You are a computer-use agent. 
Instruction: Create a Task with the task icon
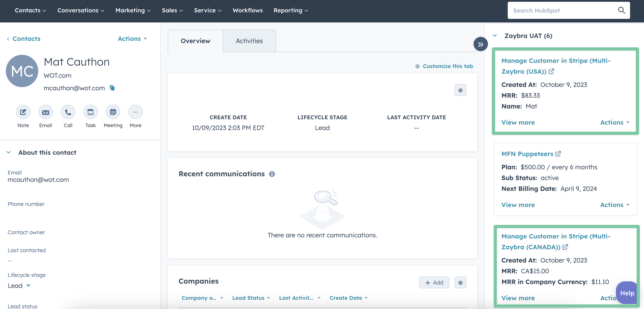pyautogui.click(x=90, y=112)
